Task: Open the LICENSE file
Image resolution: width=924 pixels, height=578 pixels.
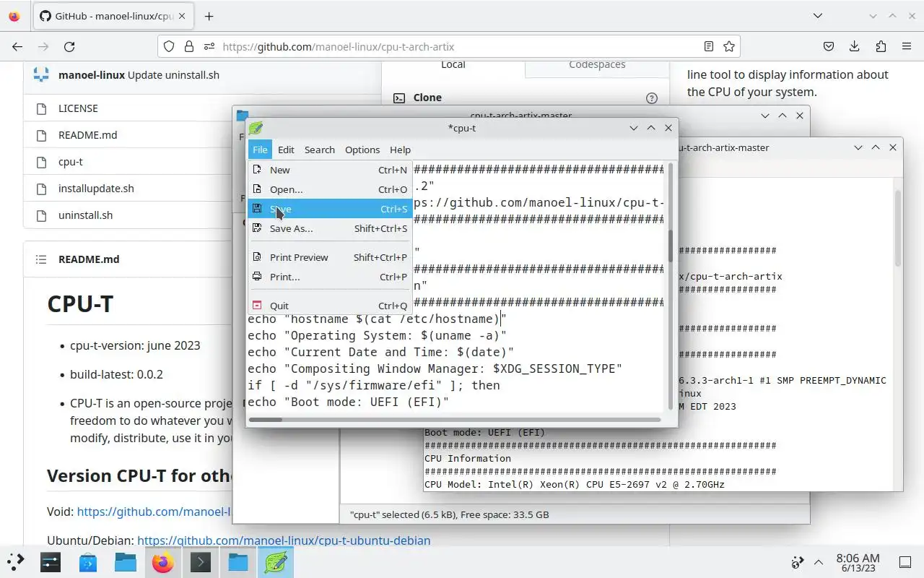Action: [78, 108]
